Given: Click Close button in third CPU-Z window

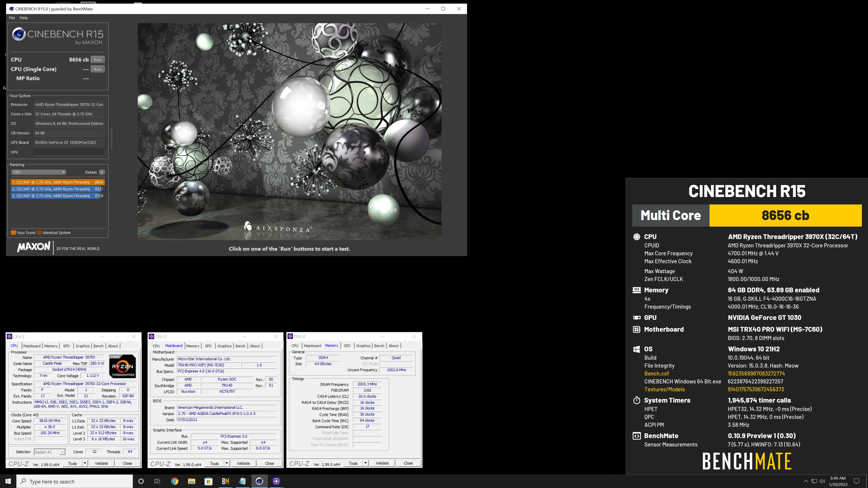Looking at the screenshot, I should 408,463.
